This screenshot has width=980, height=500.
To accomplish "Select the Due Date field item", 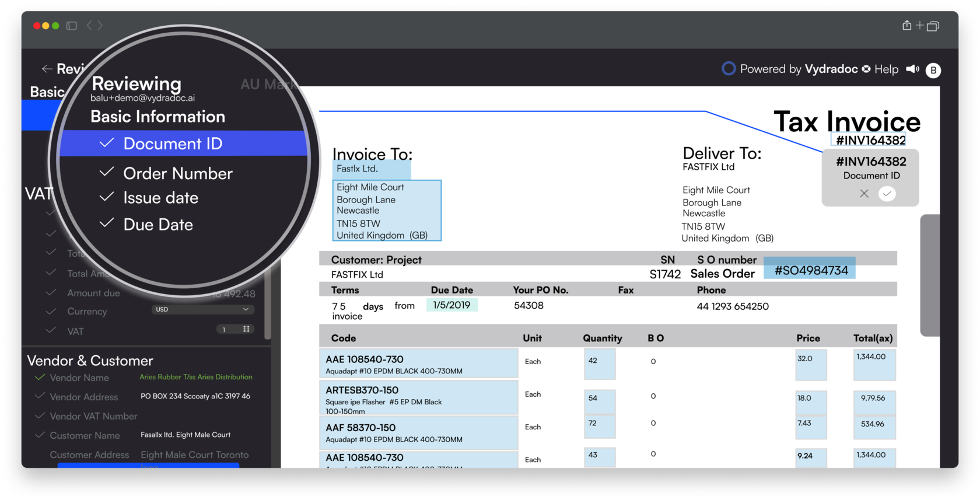I will coord(158,225).
